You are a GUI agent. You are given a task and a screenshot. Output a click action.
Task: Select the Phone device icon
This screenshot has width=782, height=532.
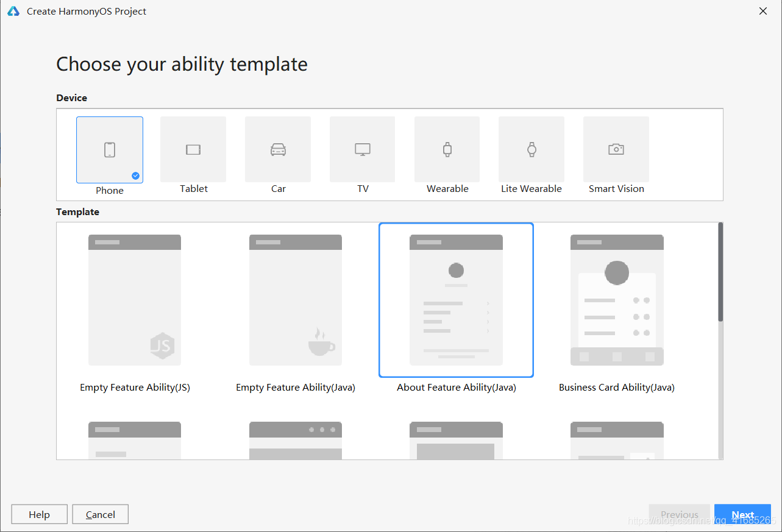(110, 150)
